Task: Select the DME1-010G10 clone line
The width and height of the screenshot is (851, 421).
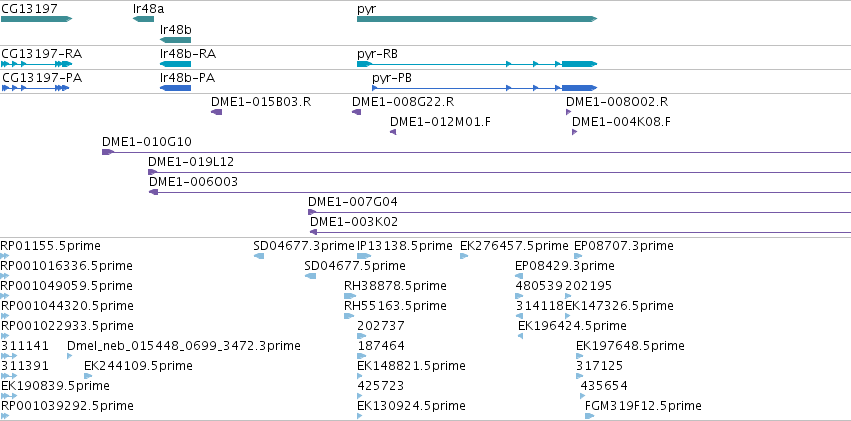Action: [x=477, y=152]
